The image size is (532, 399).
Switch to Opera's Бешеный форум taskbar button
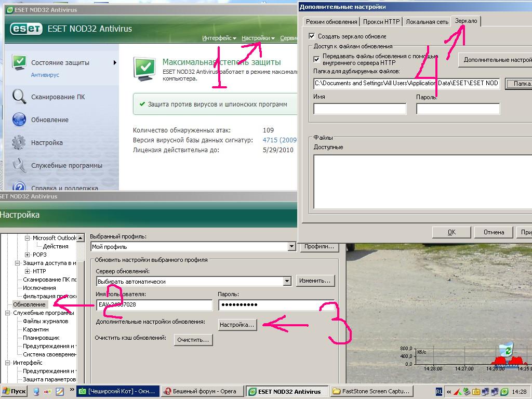pos(202,391)
